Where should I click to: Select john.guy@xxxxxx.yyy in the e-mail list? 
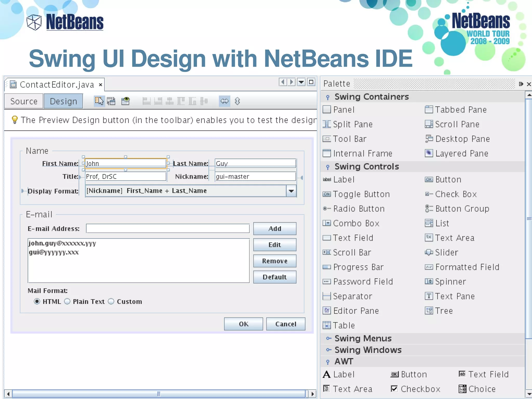tap(62, 243)
